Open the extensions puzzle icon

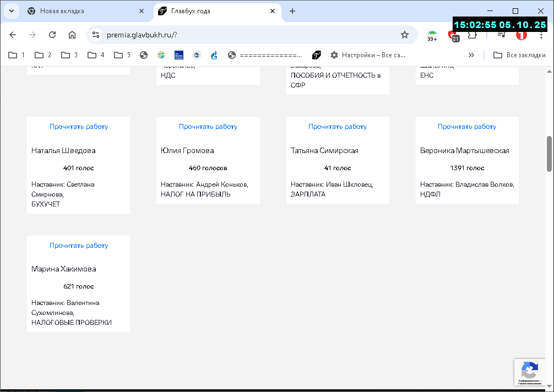point(472,35)
